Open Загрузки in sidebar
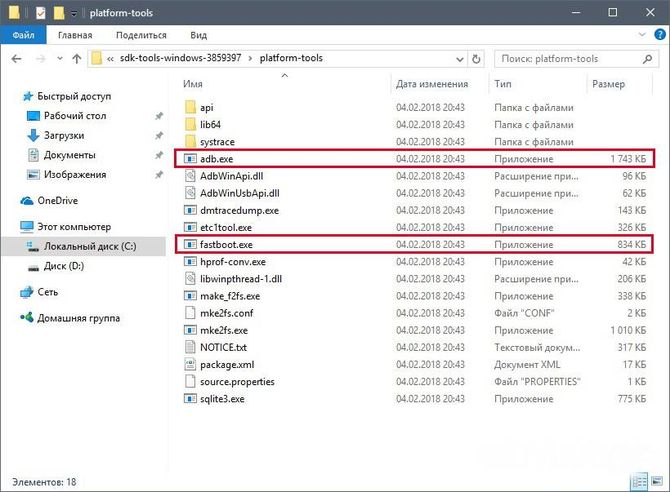670x492 pixels. (x=64, y=136)
